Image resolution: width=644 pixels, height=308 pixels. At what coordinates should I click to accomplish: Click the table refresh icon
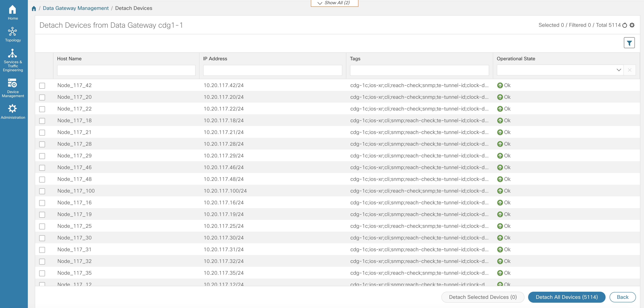[624, 25]
